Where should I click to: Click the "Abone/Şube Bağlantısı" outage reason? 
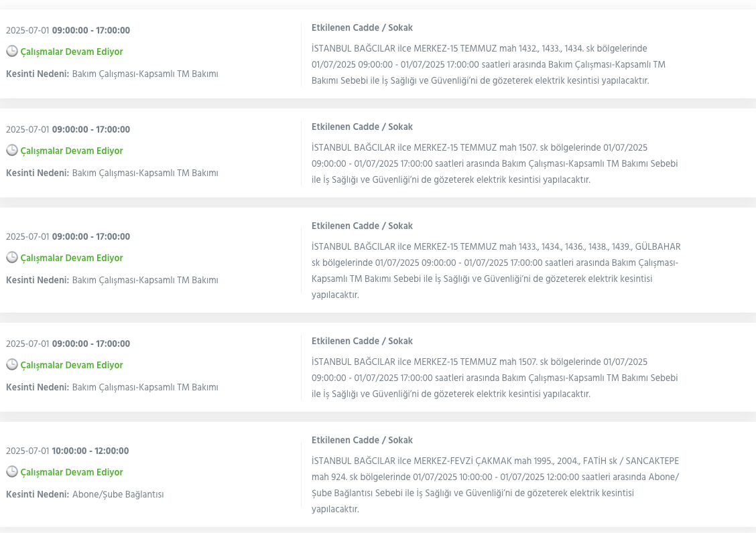pos(118,494)
